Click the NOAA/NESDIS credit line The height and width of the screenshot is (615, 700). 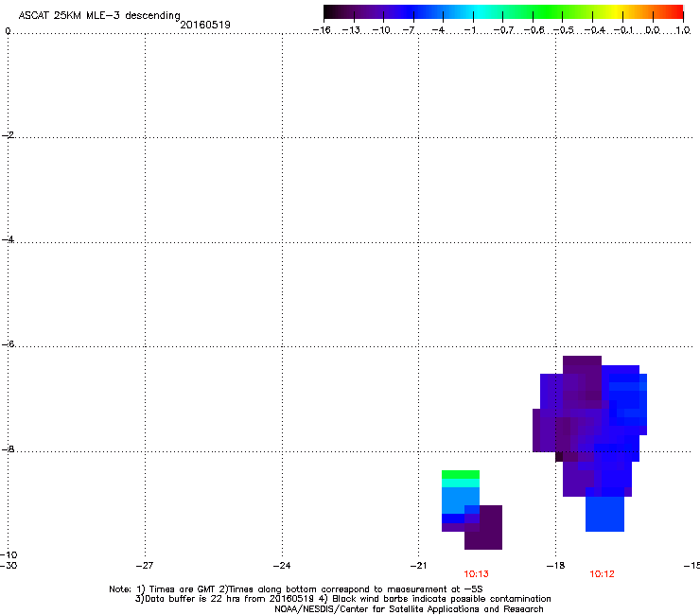pos(409,609)
